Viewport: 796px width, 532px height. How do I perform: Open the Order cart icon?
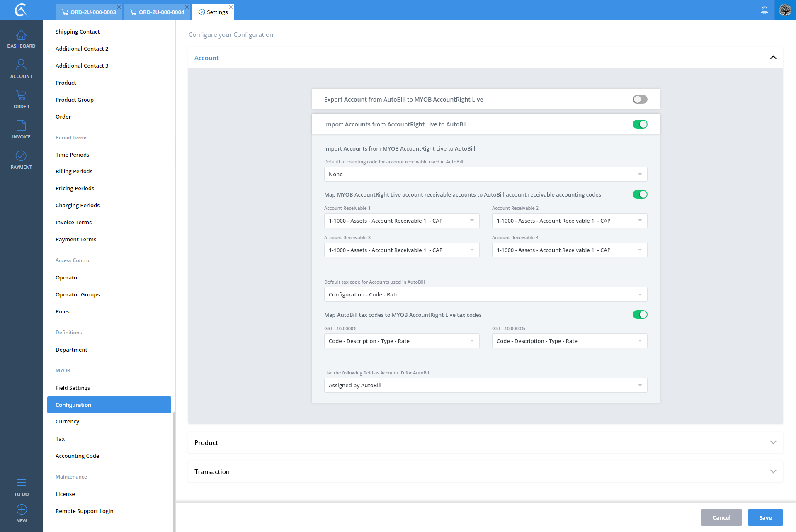pos(21,100)
